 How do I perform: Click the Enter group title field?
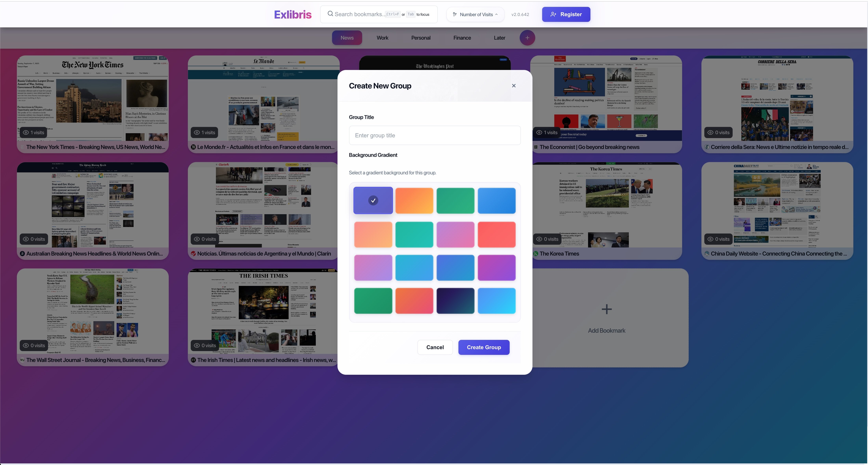tap(435, 135)
